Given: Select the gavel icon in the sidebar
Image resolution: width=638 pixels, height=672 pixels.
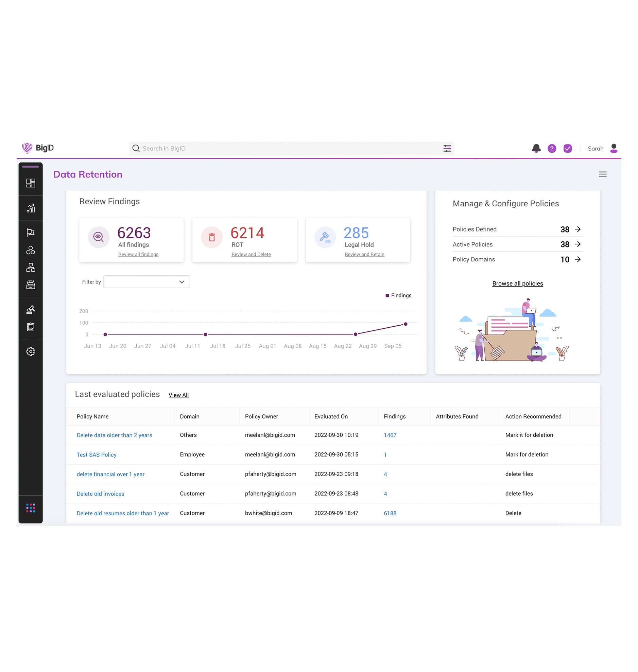Looking at the screenshot, I should click(x=31, y=309).
